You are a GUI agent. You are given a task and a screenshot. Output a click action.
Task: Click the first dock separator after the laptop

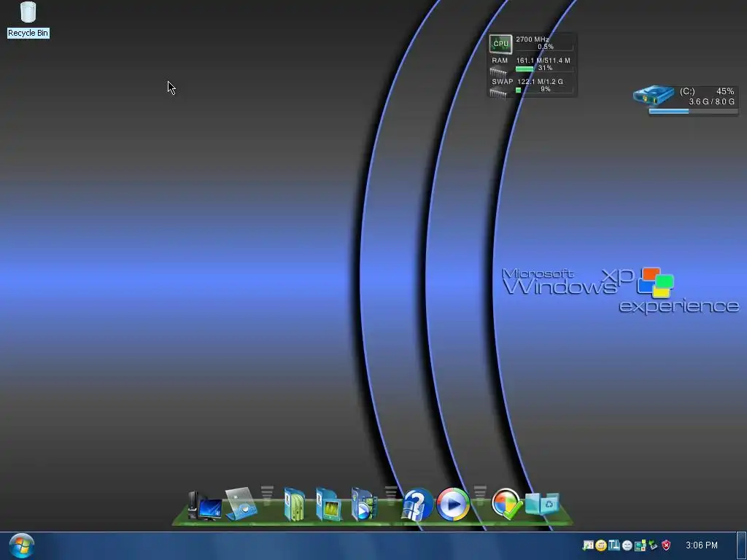pos(267,495)
